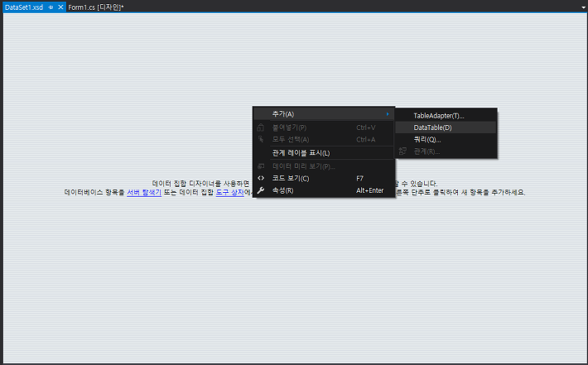Add a DataTable(D) from the submenu
The height and width of the screenshot is (365, 588).
446,127
